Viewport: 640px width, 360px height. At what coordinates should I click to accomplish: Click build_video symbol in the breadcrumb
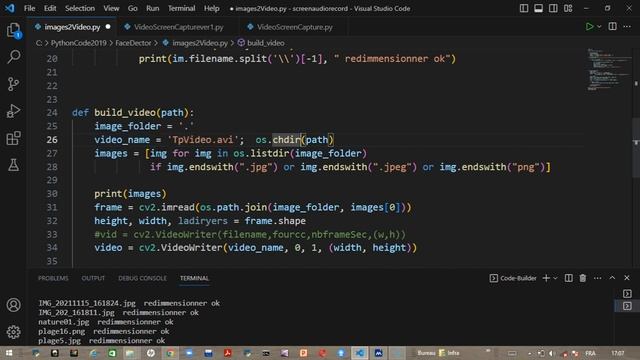(266, 43)
